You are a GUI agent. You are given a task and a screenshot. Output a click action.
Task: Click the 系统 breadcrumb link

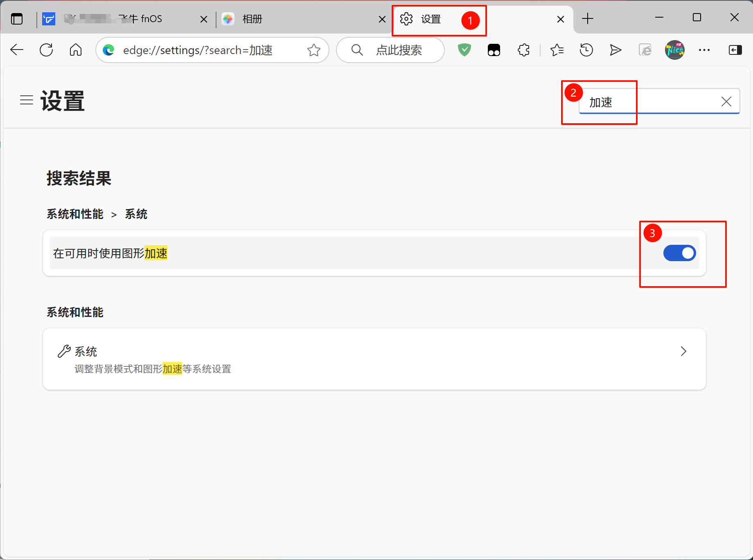click(136, 214)
